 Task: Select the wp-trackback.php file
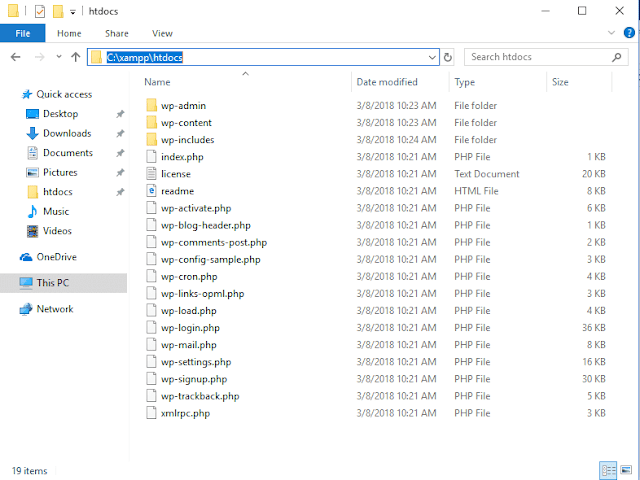[200, 397]
